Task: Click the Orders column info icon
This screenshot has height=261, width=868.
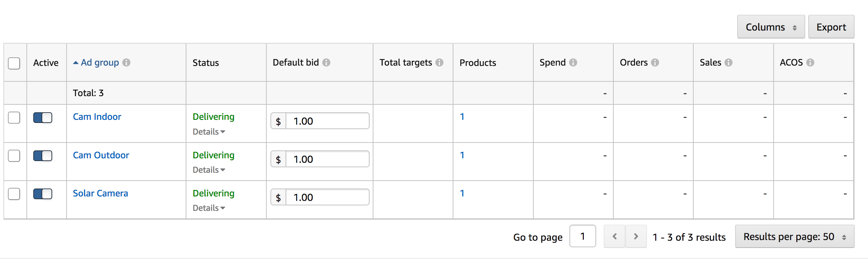Action: pyautogui.click(x=656, y=63)
